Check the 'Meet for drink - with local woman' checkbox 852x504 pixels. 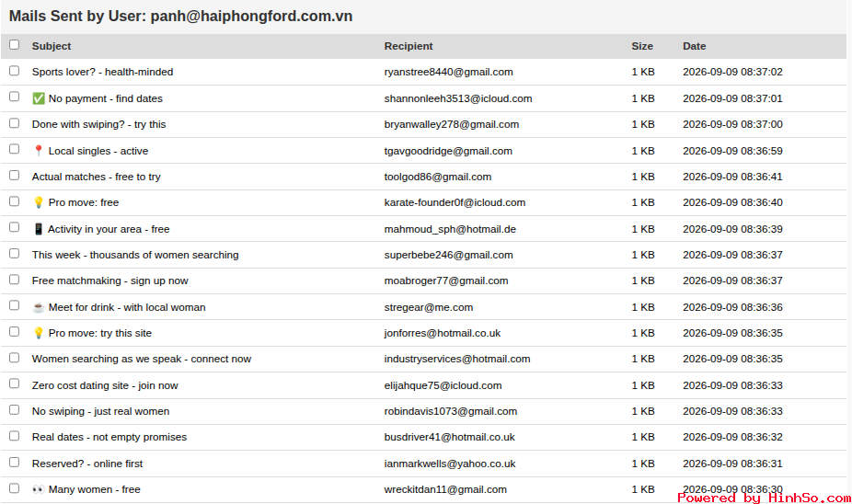tap(14, 305)
